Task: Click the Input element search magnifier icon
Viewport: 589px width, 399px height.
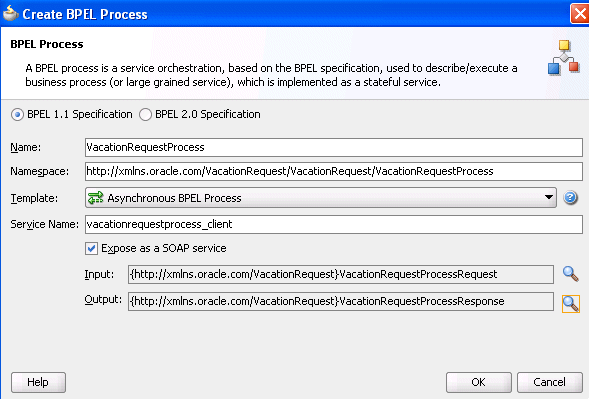Action: [x=570, y=274]
